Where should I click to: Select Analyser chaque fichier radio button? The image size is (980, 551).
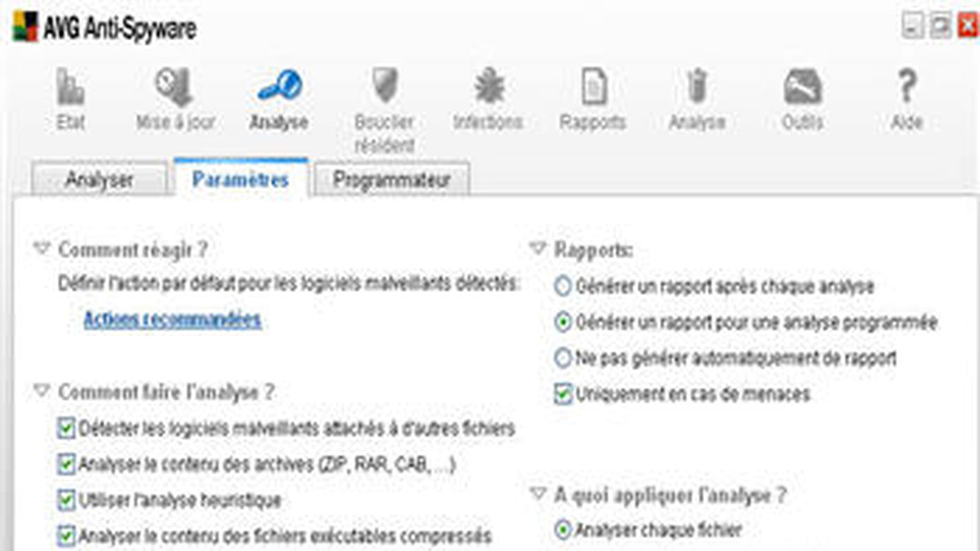tap(562, 530)
